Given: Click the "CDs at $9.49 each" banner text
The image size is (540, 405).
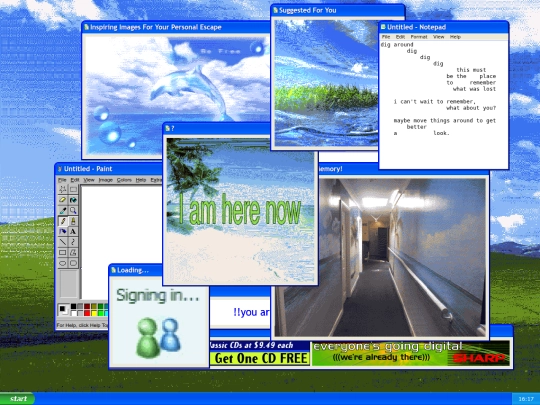Looking at the screenshot, I should point(251,345).
